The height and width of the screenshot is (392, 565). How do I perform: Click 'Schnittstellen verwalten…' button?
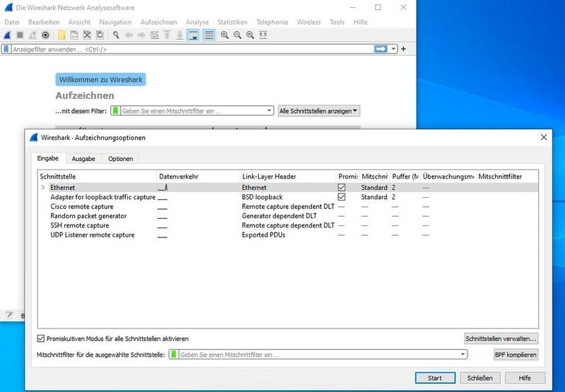click(501, 339)
